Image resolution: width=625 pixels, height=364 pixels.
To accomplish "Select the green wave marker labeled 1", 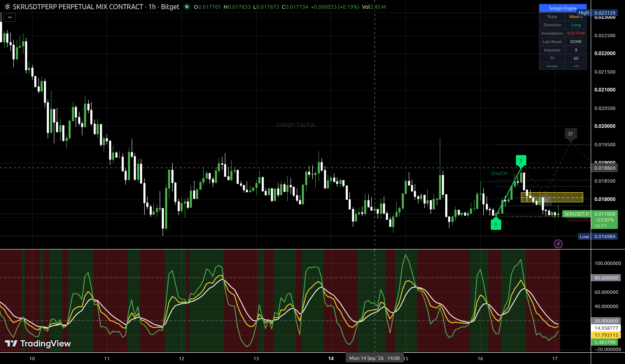I will tap(521, 161).
